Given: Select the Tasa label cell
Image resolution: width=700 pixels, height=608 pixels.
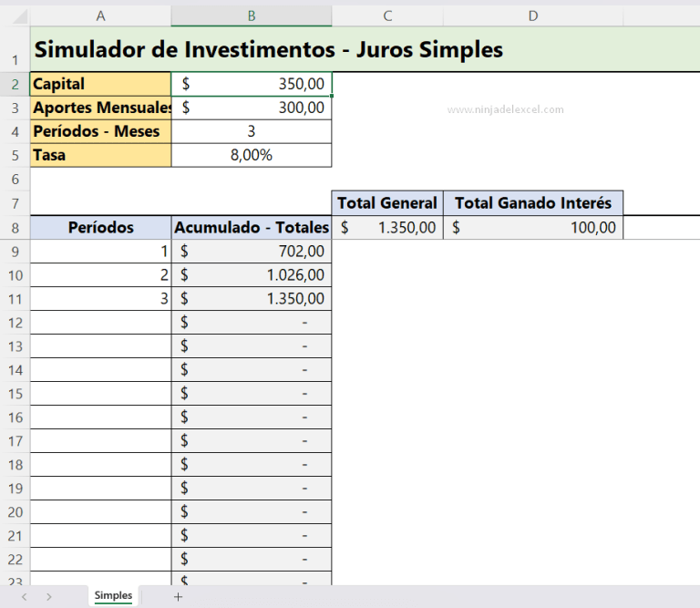Looking at the screenshot, I should [100, 155].
